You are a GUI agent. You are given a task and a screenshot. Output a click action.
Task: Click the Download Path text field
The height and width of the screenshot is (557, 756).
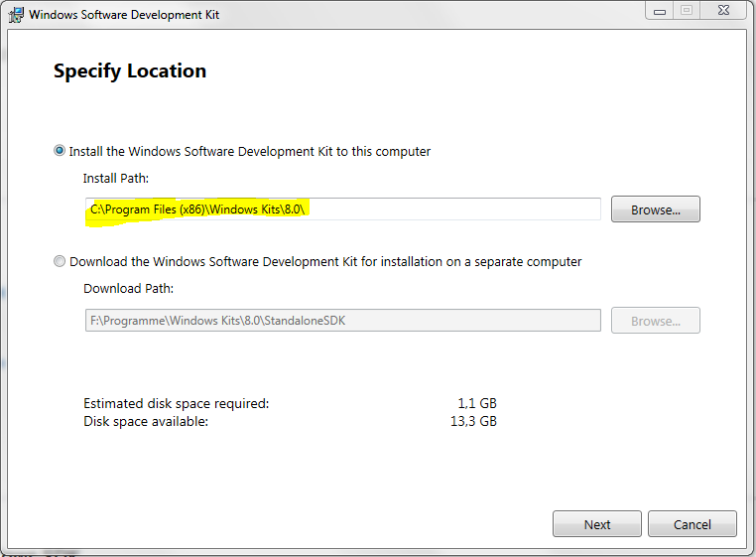[x=343, y=321]
